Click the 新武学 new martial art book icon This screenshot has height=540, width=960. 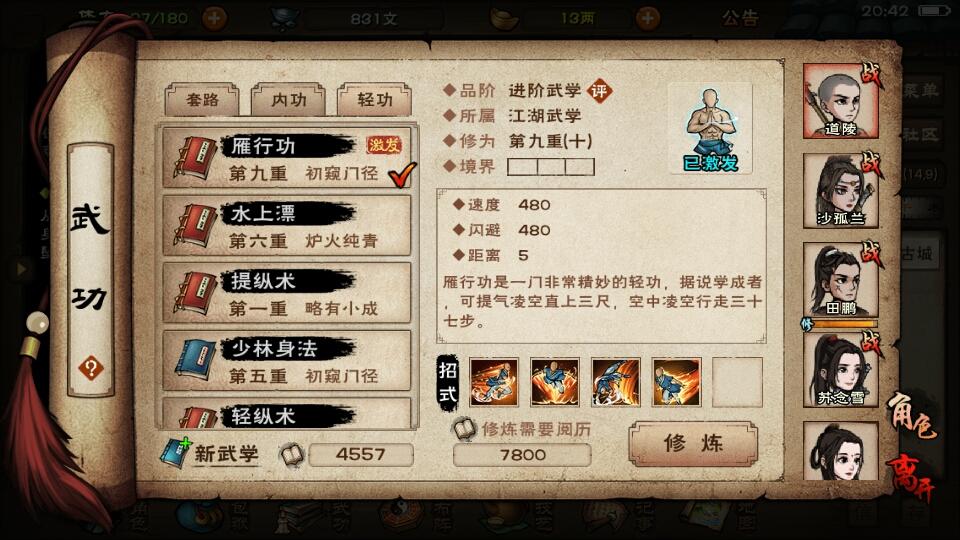(x=176, y=453)
